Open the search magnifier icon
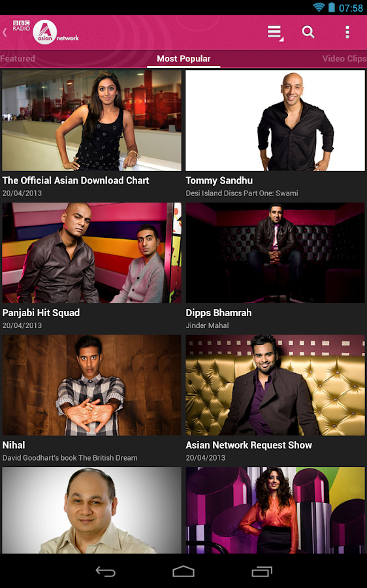 308,32
